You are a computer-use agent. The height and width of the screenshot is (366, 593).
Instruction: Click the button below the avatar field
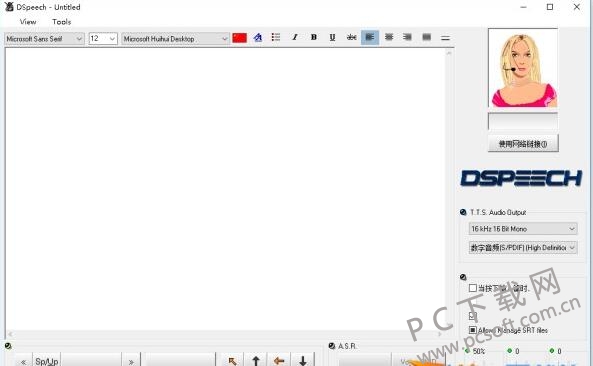pos(523,144)
